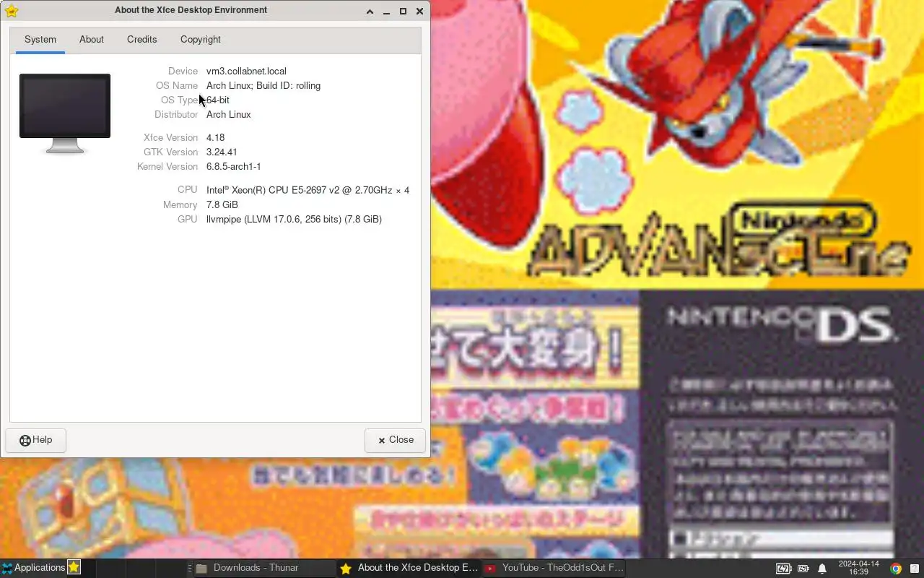Switch to the System tab
924x578 pixels.
pyautogui.click(x=40, y=40)
